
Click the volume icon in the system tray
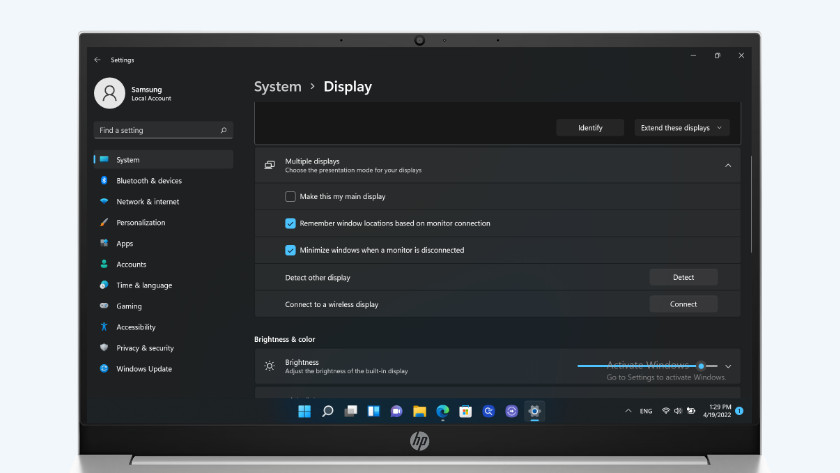click(678, 411)
